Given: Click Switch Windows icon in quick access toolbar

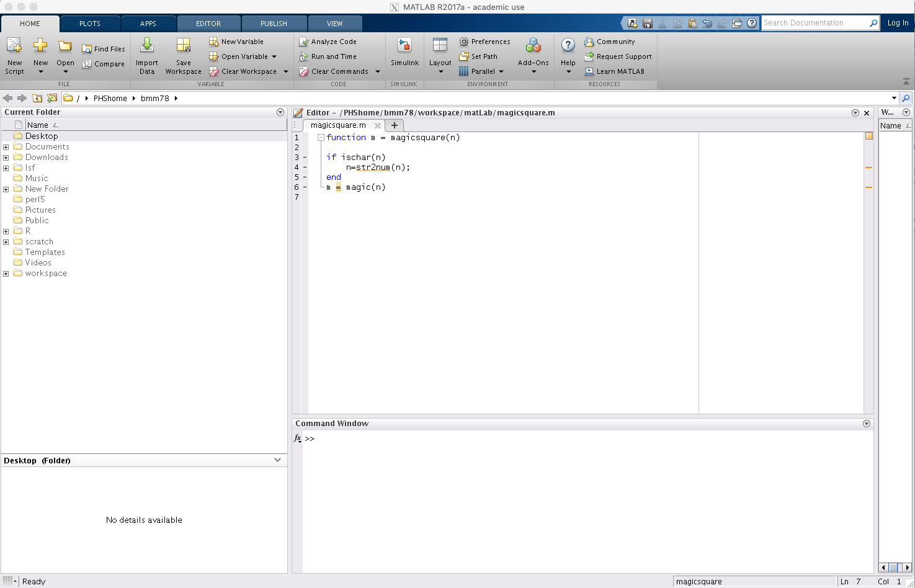Looking at the screenshot, I should pyautogui.click(x=737, y=23).
